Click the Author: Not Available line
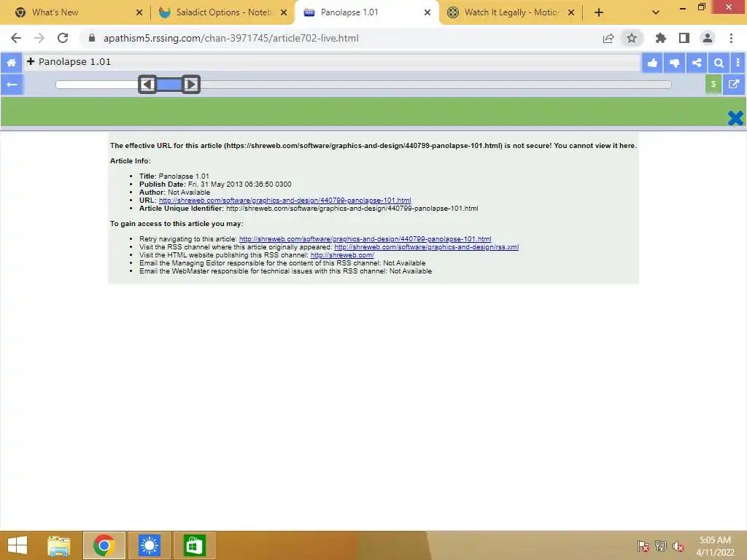The height and width of the screenshot is (560, 747). (x=174, y=192)
